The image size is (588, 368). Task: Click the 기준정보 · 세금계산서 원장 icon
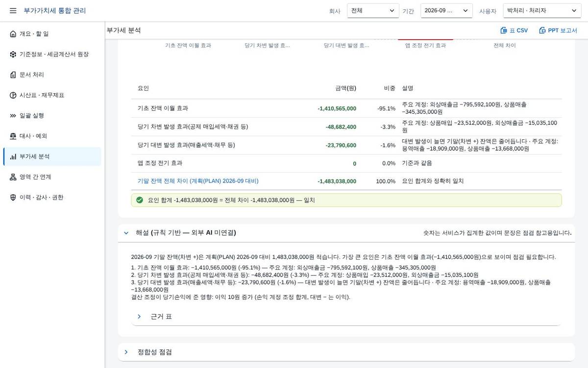click(13, 54)
